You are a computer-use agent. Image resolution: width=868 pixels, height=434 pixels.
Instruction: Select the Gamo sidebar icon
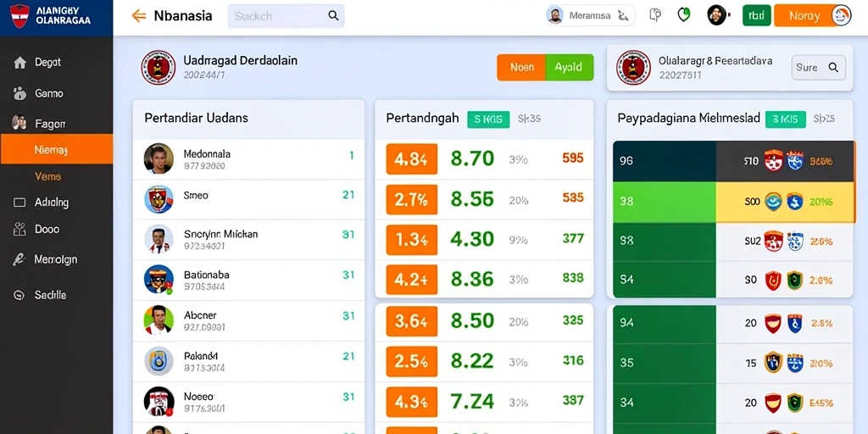pos(19,93)
